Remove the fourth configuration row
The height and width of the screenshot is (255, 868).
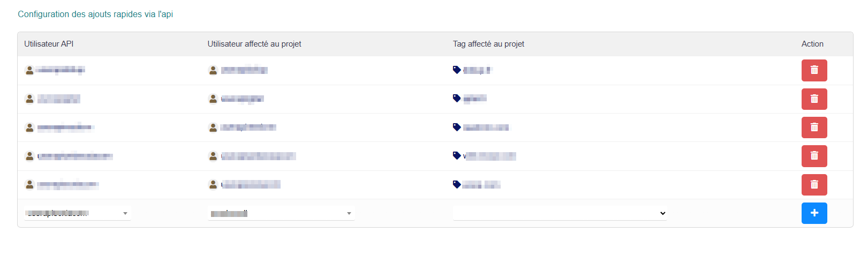click(814, 156)
